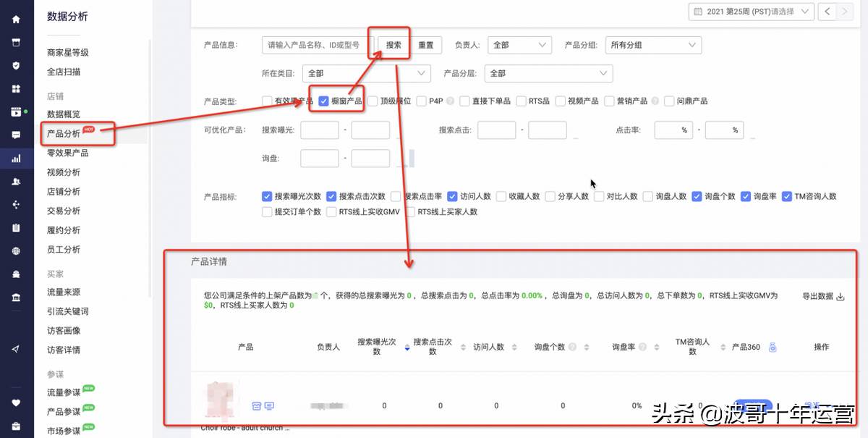Check the 顶级展位 checkbox
Viewport: 868px width, 438px height.
[x=372, y=101]
